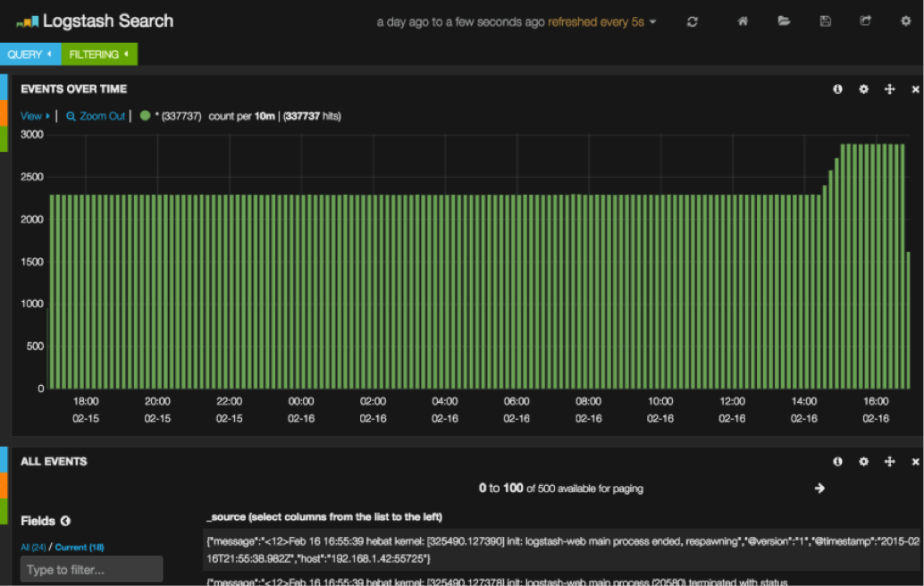
Task: Go to home dashboard icon
Action: click(743, 21)
